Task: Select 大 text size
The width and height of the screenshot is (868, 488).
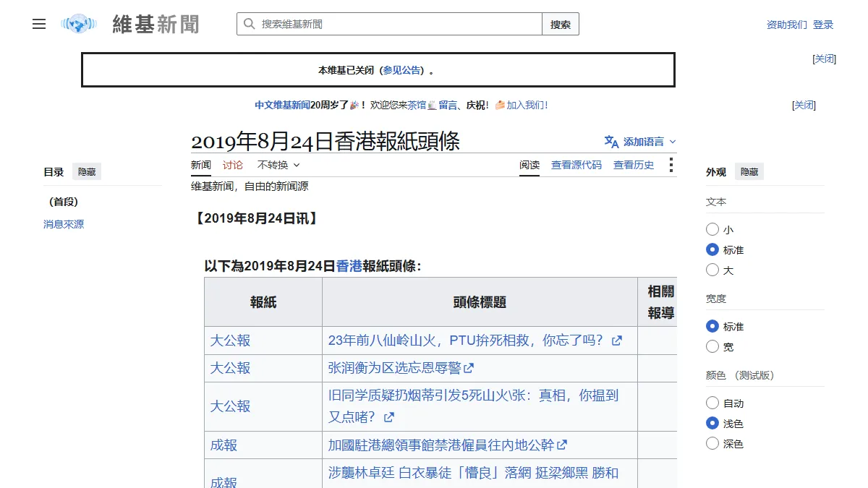Action: click(x=712, y=270)
